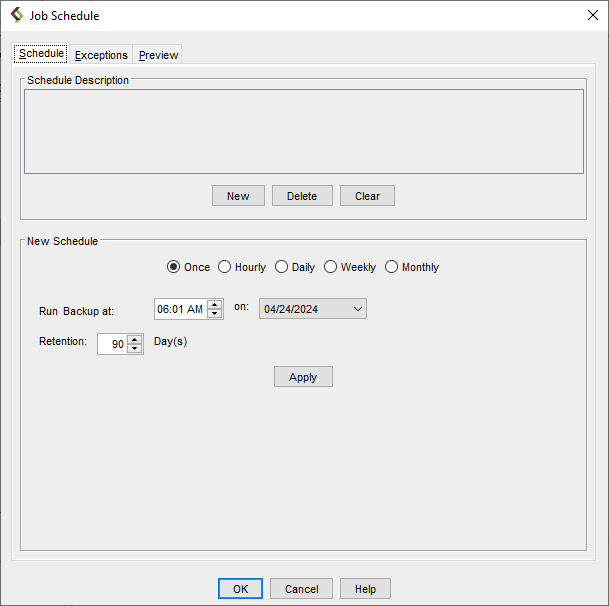
Task: Decrease backup time with down arrow
Action: (215, 314)
